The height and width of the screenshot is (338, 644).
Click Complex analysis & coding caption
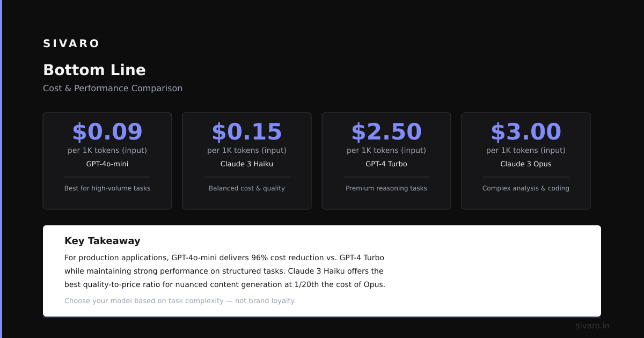pos(526,188)
